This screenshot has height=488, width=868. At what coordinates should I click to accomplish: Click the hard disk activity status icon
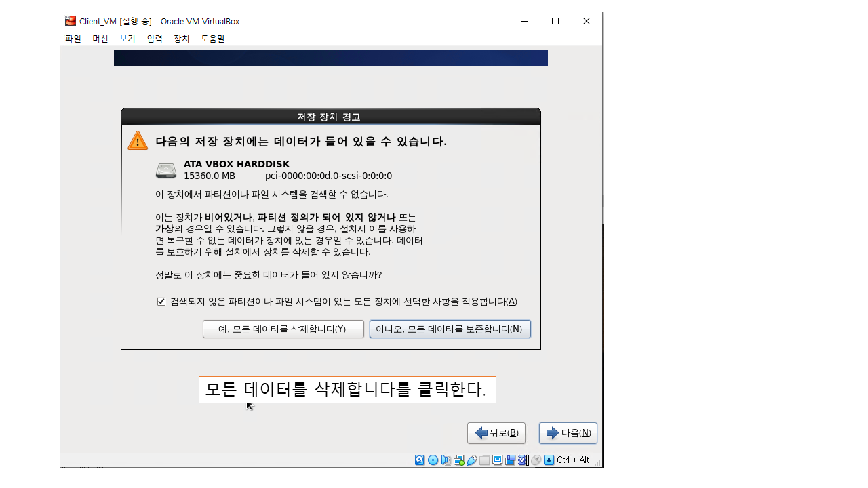(420, 460)
